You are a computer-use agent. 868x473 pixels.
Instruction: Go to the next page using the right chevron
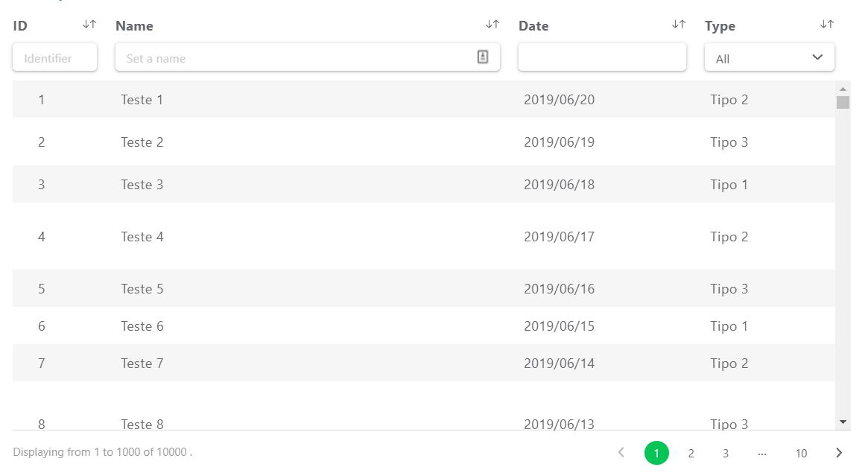point(838,452)
